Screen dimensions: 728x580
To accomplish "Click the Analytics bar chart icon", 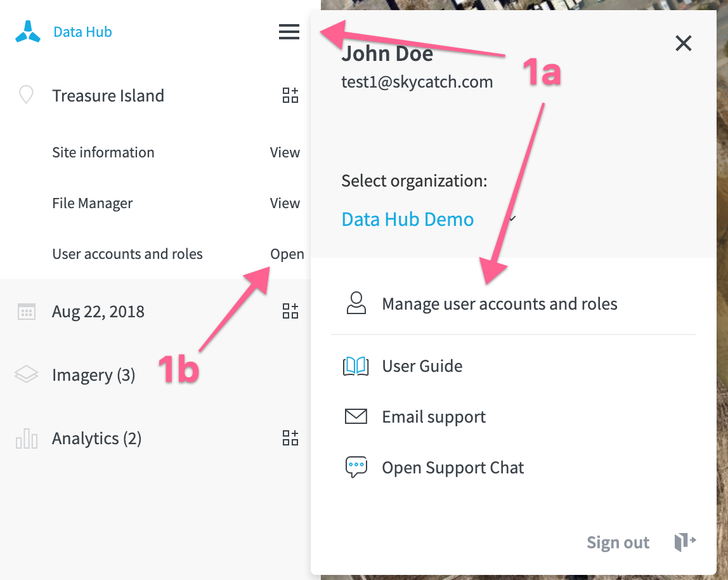I will pos(27,438).
